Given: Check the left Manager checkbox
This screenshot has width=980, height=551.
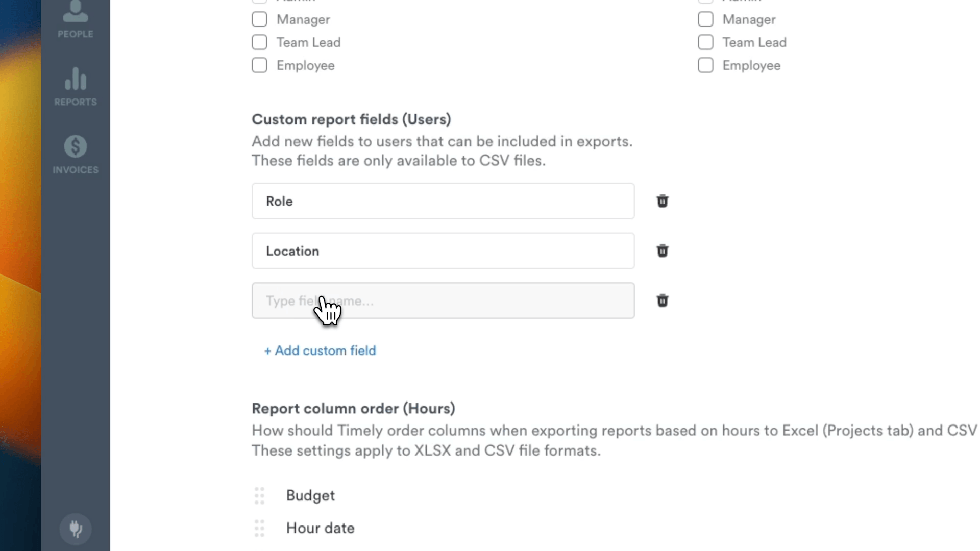Looking at the screenshot, I should (259, 19).
